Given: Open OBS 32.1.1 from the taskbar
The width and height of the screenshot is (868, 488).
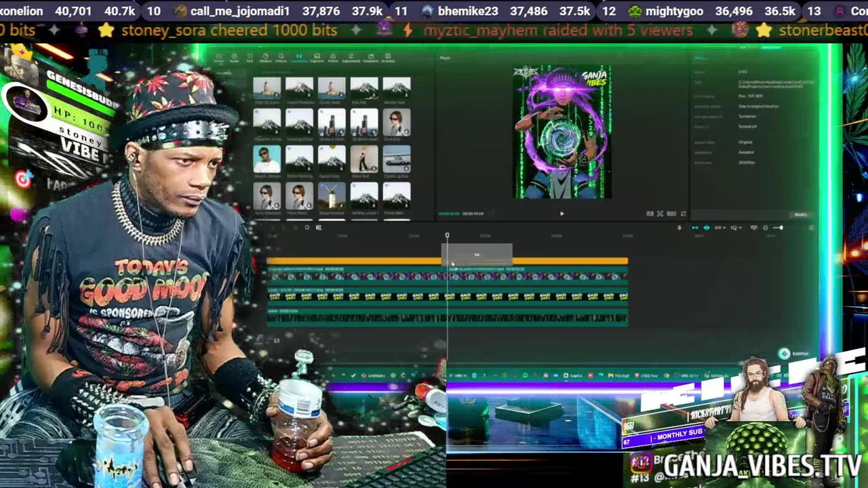Looking at the screenshot, I should 686,375.
